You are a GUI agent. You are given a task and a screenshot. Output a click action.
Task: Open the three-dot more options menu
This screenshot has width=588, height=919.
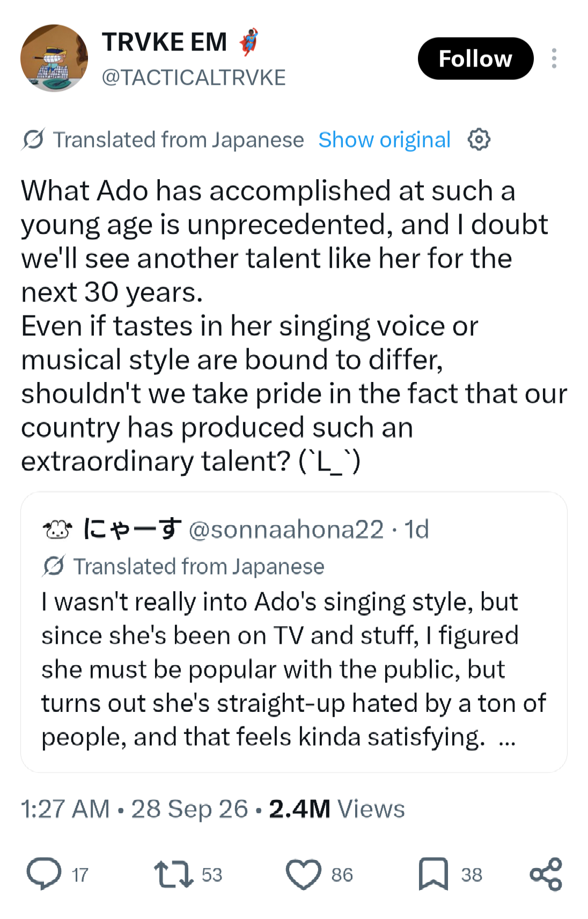(554, 58)
